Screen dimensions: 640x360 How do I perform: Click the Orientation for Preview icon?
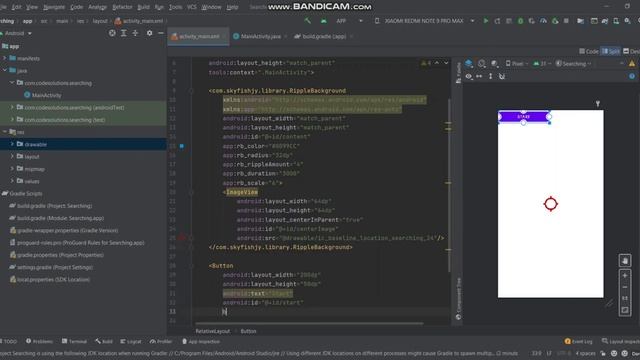[482, 64]
